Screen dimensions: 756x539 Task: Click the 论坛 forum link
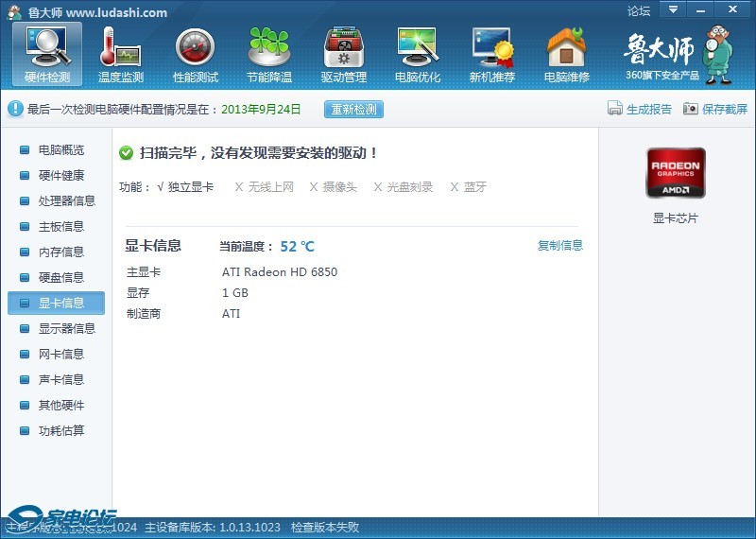click(639, 11)
